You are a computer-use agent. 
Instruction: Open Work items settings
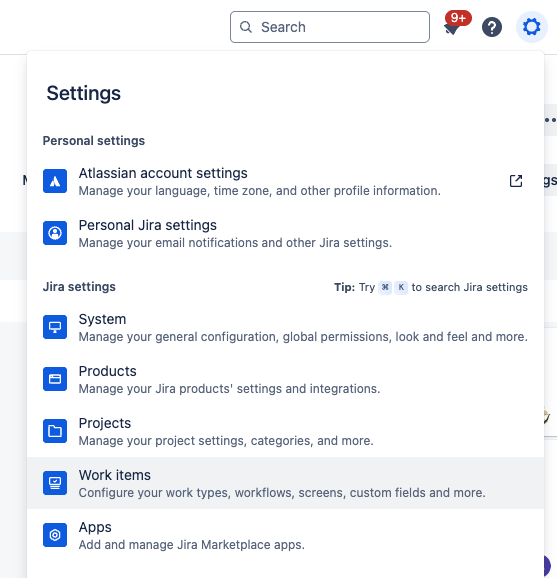pyautogui.click(x=285, y=483)
